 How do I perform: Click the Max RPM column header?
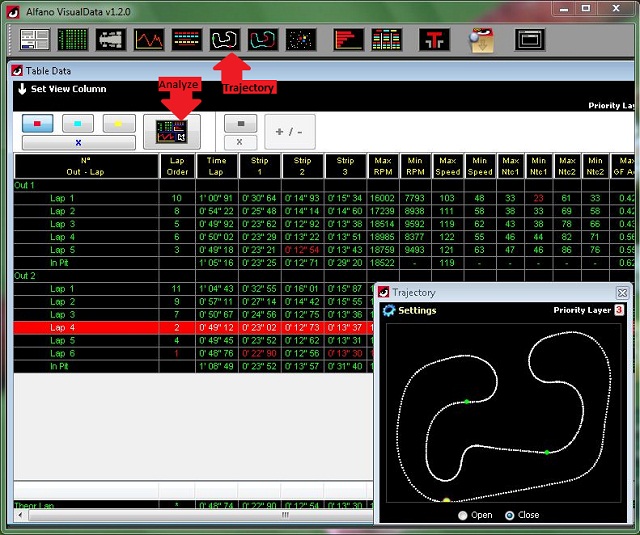point(383,166)
